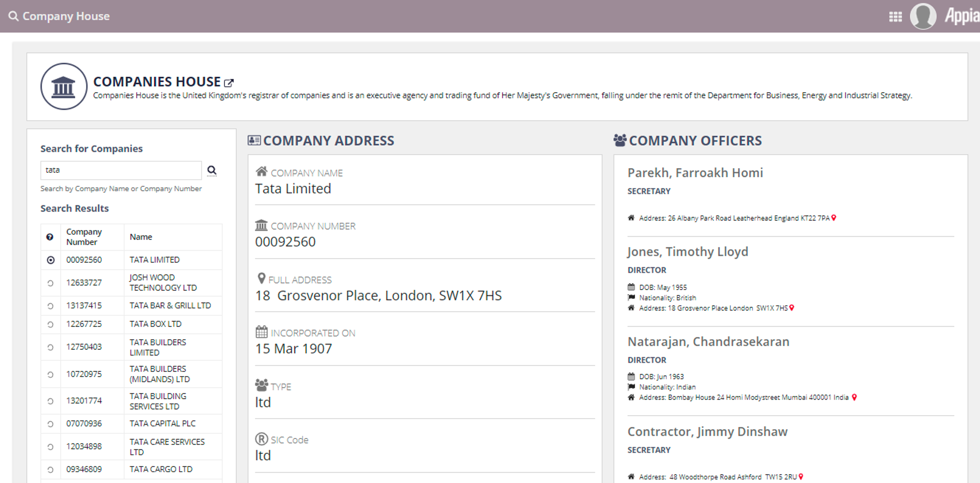
Task: Click company number 12034898
Action: [84, 447]
